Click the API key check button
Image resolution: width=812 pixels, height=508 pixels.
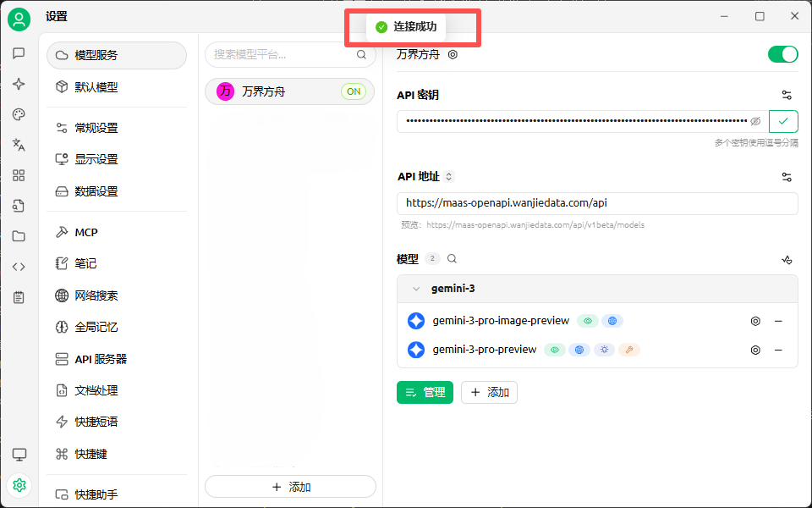(783, 121)
